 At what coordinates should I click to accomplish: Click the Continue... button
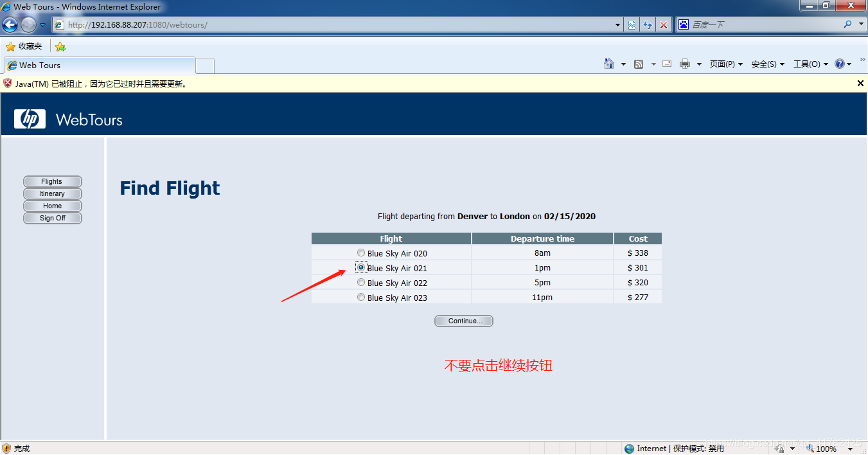tap(464, 321)
